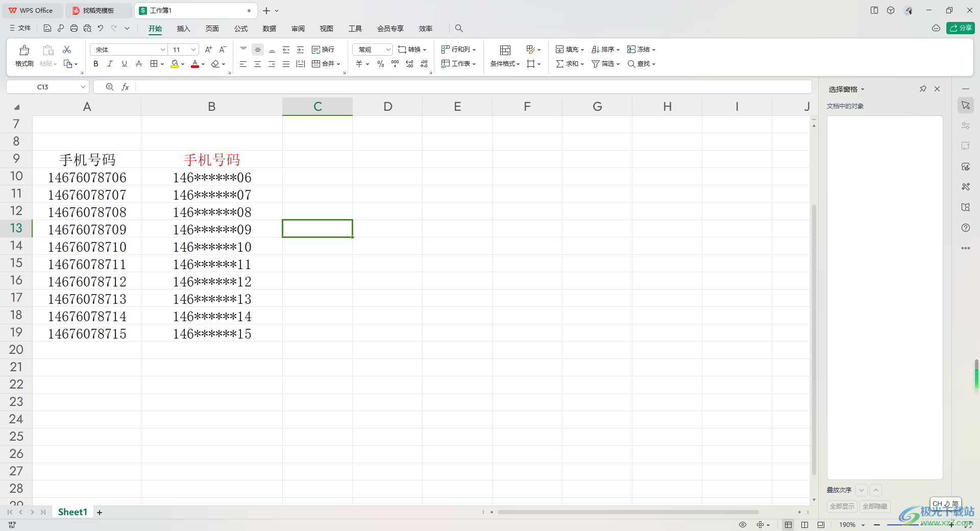Open the Fill dropdown
This screenshot has height=531, width=980.
tap(570, 50)
